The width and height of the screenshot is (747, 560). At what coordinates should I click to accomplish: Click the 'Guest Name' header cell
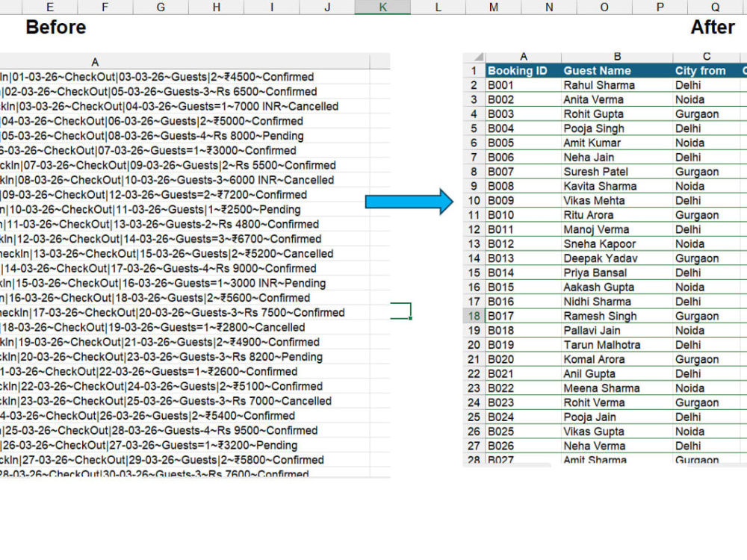(617, 70)
